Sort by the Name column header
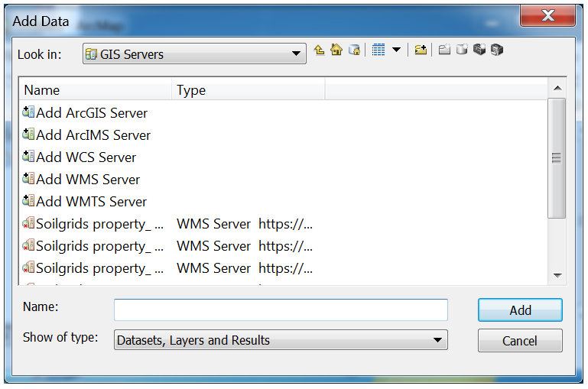This screenshot has width=588, height=389. point(96,90)
